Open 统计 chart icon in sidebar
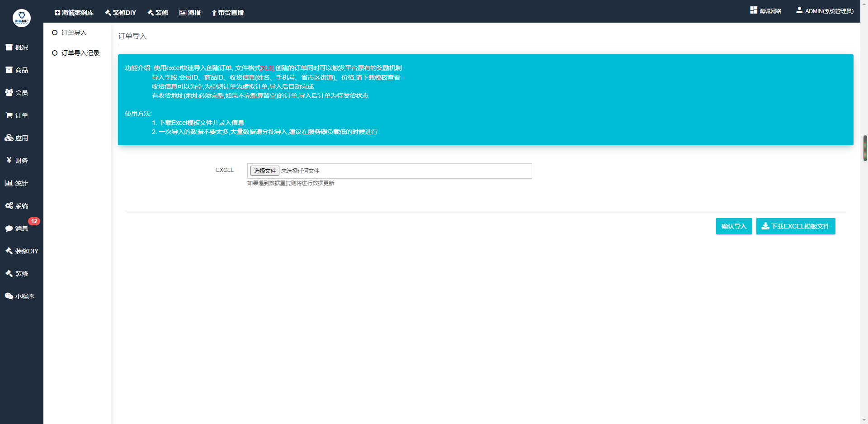This screenshot has width=868, height=424. point(9,183)
